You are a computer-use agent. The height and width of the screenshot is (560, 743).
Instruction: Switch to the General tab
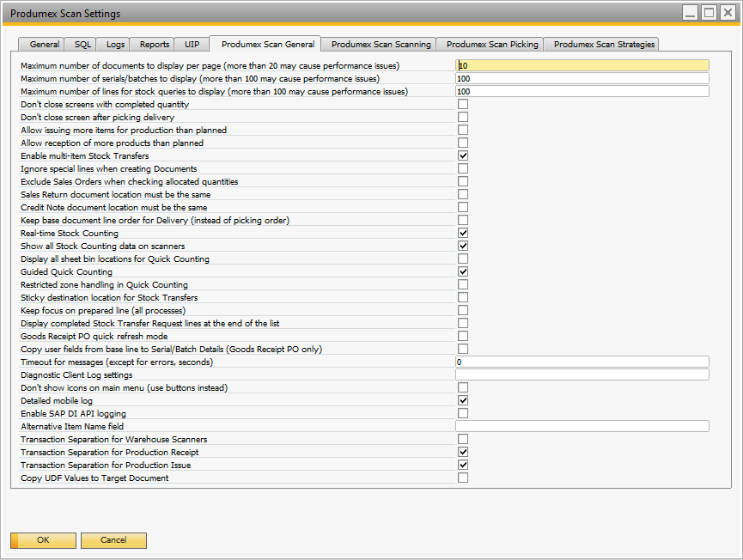click(44, 45)
